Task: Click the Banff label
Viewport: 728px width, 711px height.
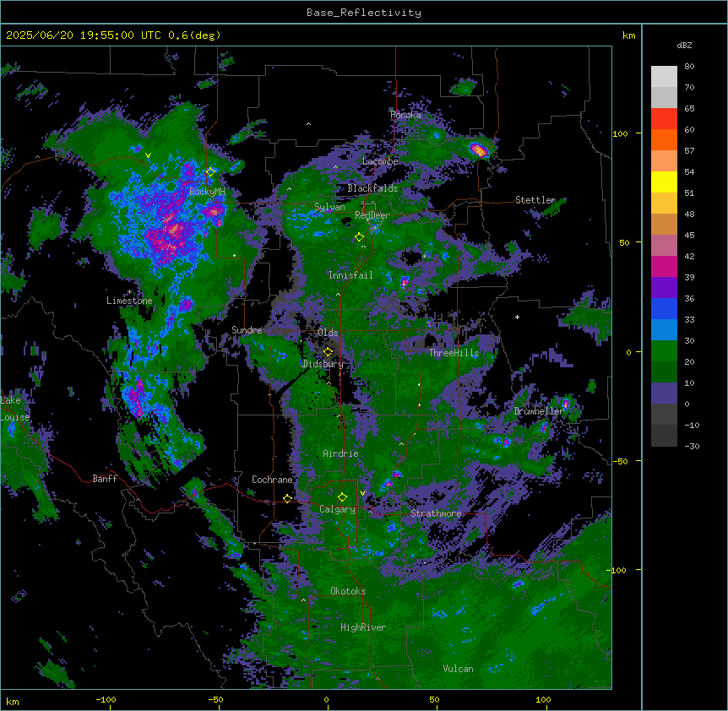Action: (105, 479)
